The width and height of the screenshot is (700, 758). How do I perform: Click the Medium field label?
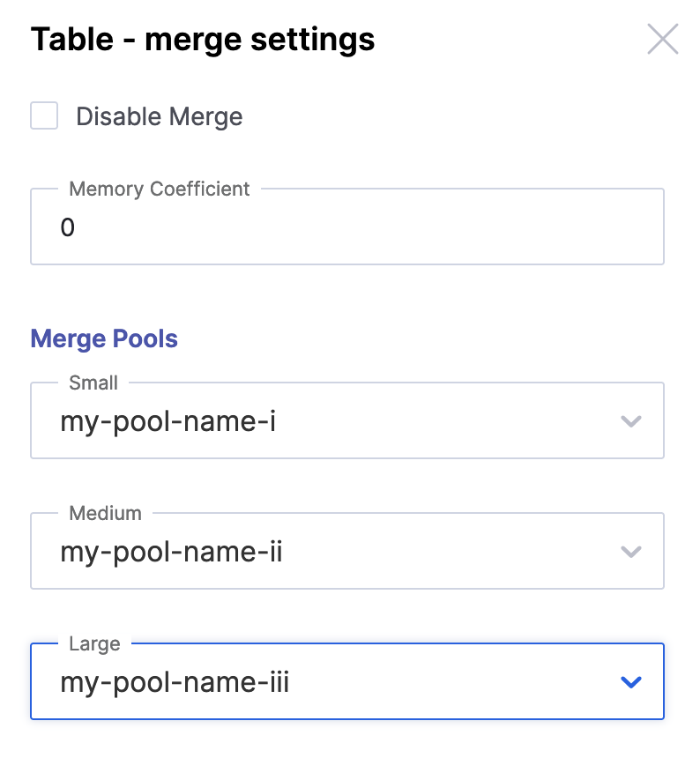[105, 513]
